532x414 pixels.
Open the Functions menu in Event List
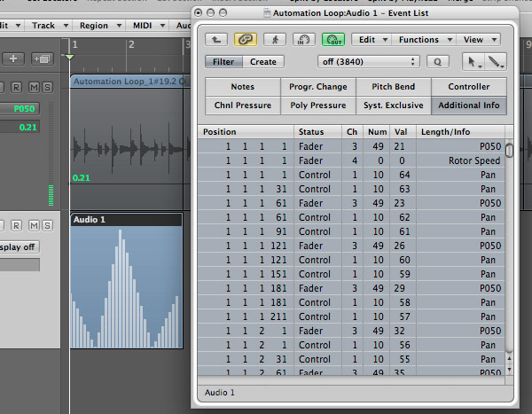424,40
